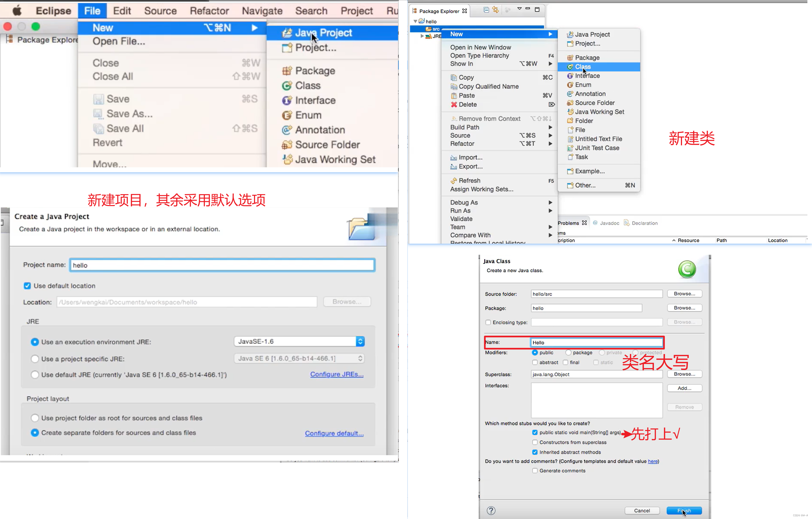This screenshot has height=519, width=812.
Task: Open the Search menu
Action: point(311,11)
